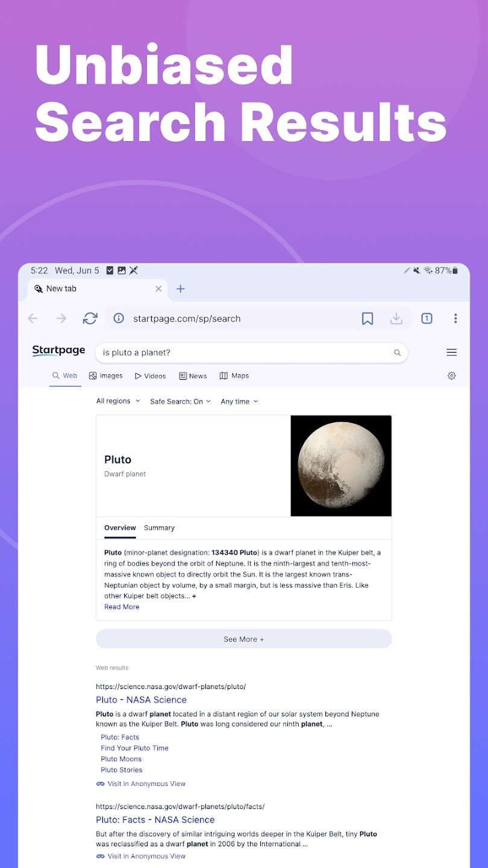
Task: Open the Pluto - NASA Science result
Action: point(141,700)
